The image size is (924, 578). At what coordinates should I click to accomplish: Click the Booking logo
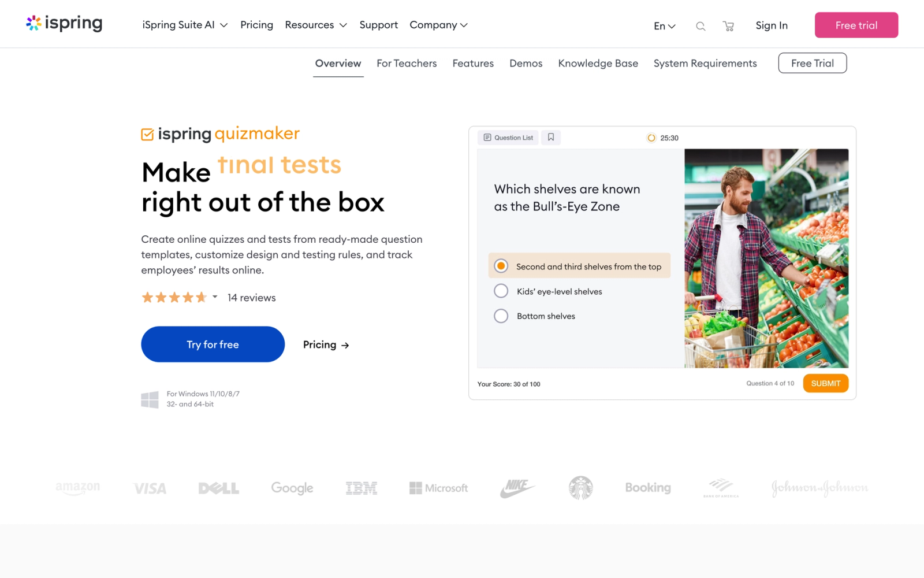648,488
